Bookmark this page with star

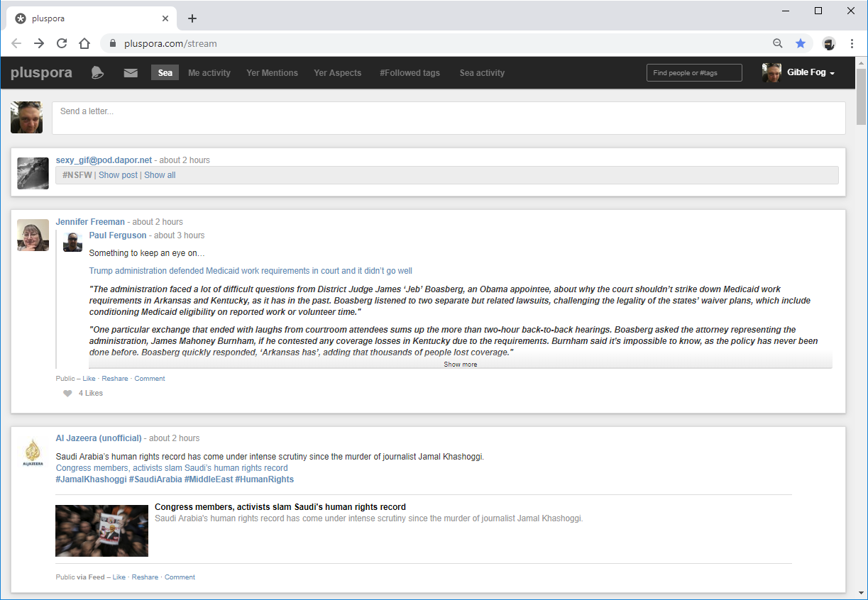pyautogui.click(x=801, y=43)
